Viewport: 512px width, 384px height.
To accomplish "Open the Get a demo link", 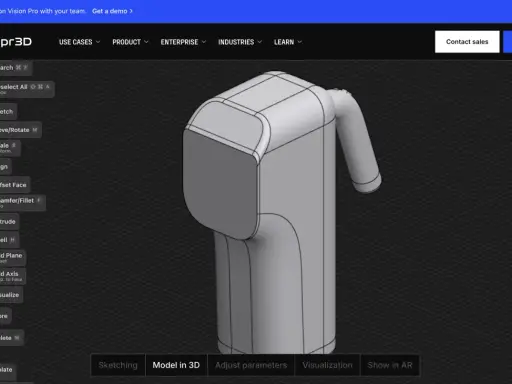I will point(112,11).
